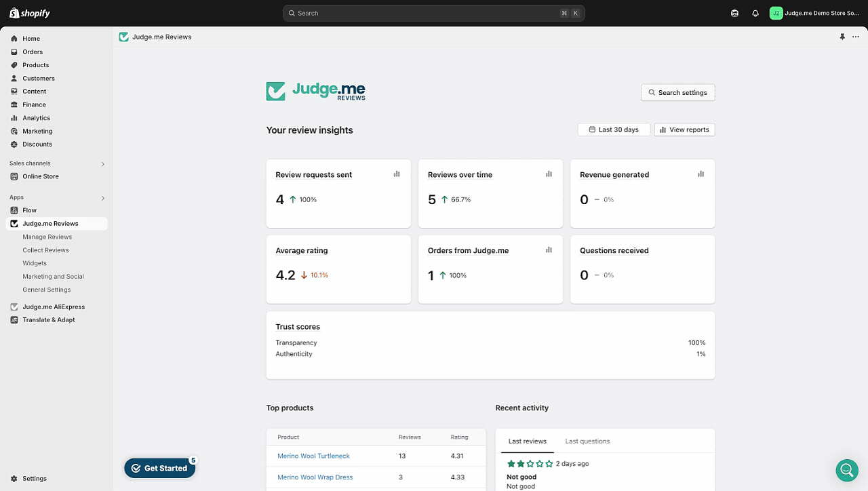Open chart for Revenue generated card
Screen dimensions: 868x491
tap(701, 174)
